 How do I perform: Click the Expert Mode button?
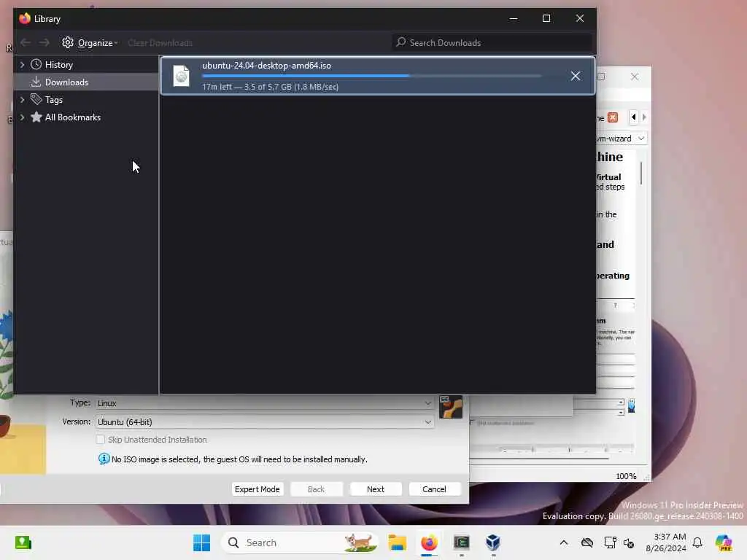(258, 489)
